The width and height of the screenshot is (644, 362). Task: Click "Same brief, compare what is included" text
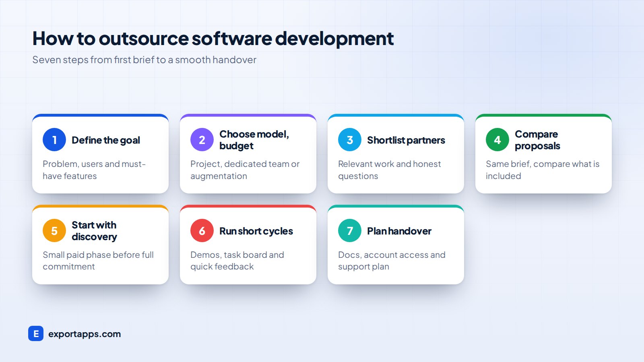tap(543, 170)
